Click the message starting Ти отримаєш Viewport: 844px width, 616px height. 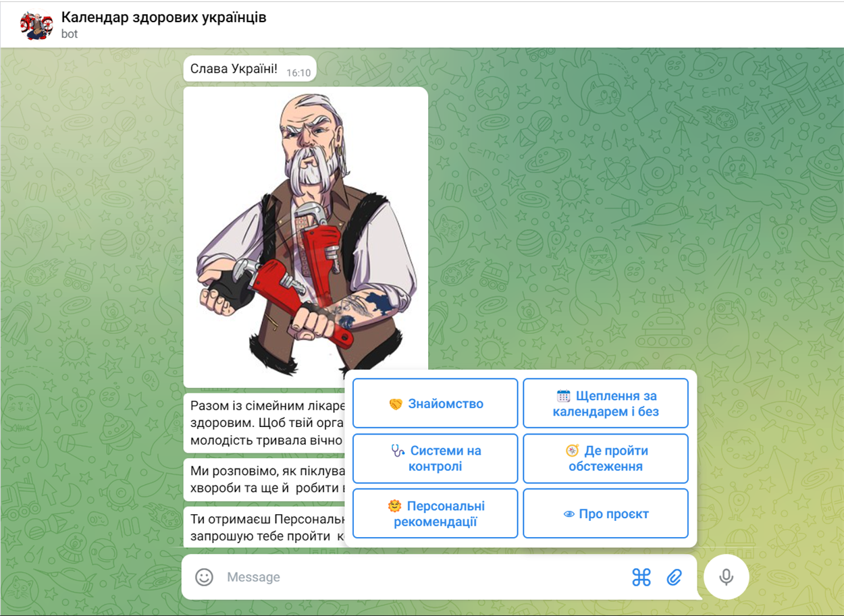point(265,526)
